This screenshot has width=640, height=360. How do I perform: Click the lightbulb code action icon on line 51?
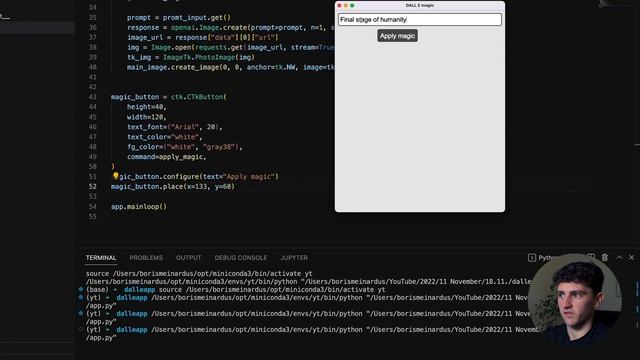pos(116,176)
